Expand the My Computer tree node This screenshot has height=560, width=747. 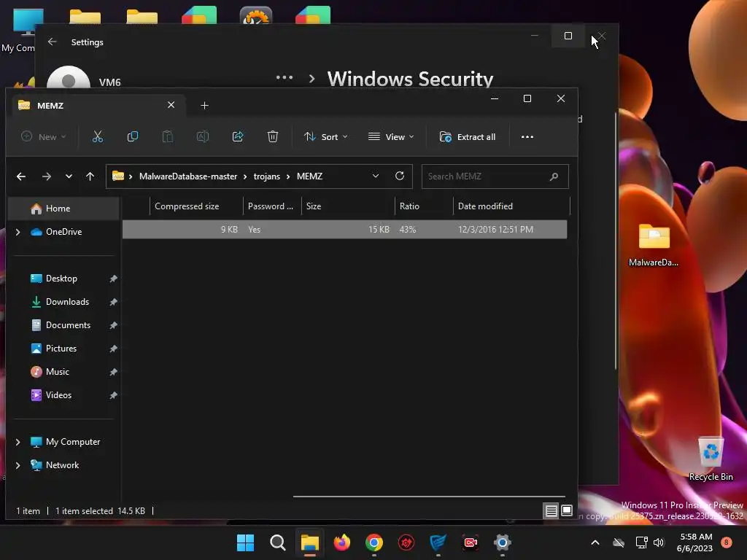[18, 442]
